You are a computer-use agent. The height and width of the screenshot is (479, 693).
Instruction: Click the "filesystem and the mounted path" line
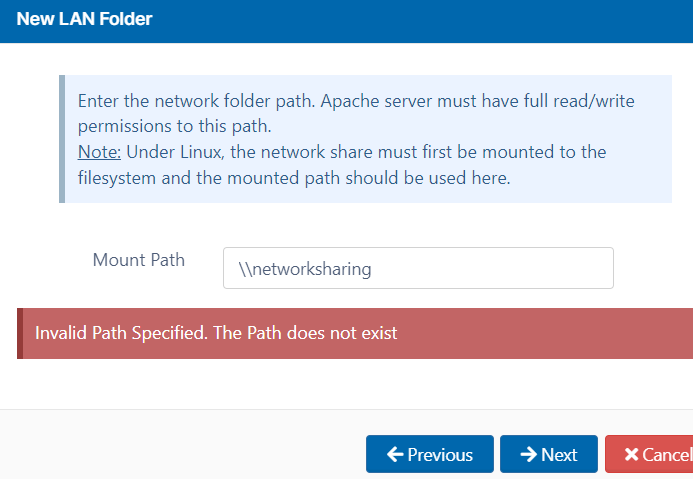[294, 178]
